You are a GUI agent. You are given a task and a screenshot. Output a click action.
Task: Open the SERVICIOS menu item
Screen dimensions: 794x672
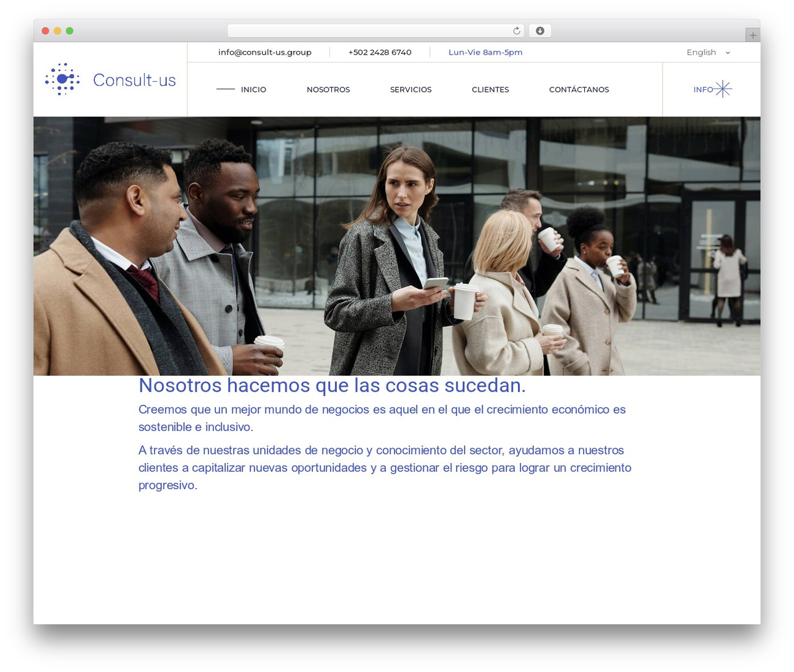(x=411, y=90)
